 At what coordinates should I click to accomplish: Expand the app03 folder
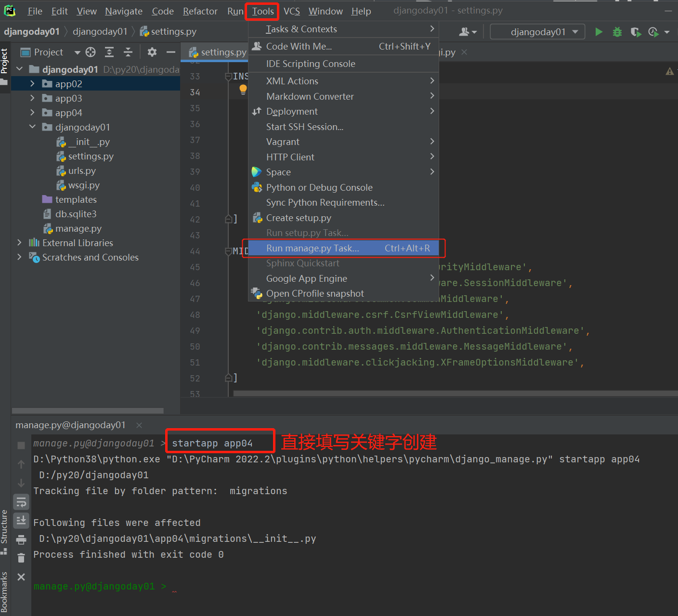(x=32, y=98)
